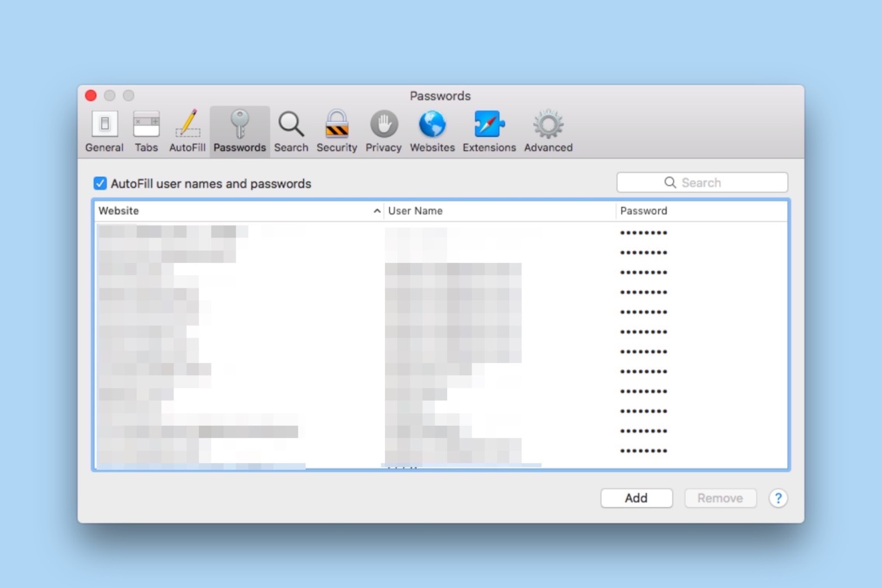The height and width of the screenshot is (588, 882).
Task: Sort entries by User Name column
Action: point(416,210)
